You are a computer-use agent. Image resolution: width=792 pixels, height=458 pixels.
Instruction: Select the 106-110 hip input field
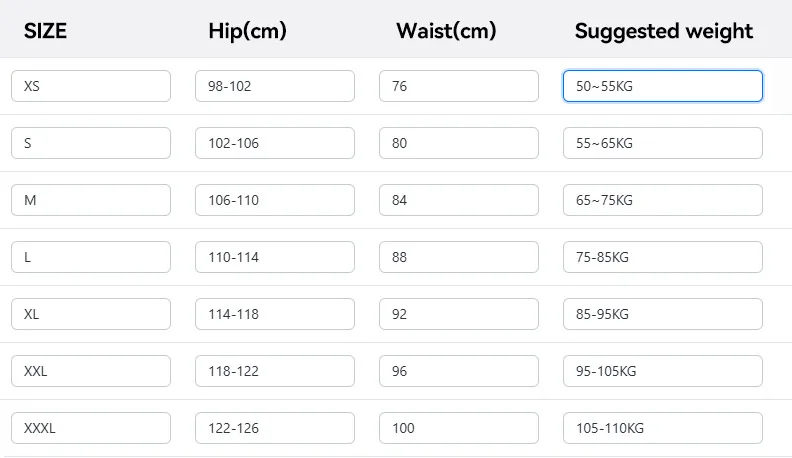coord(275,200)
